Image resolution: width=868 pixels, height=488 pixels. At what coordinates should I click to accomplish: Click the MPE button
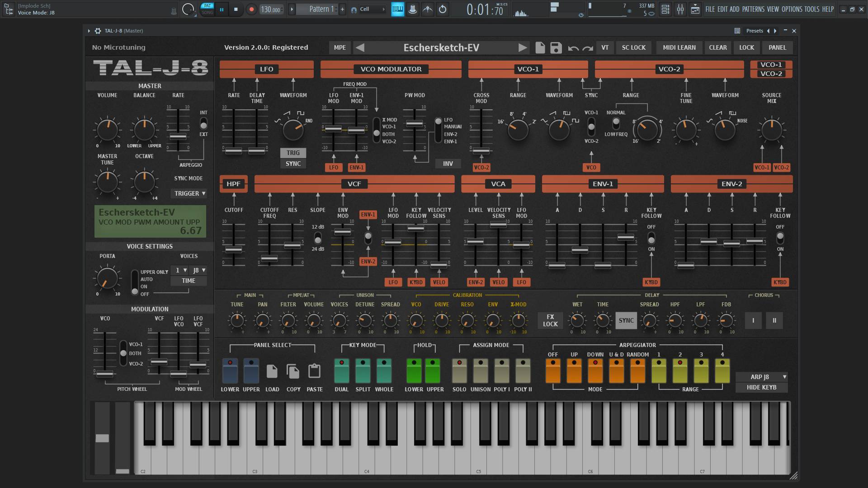point(340,47)
